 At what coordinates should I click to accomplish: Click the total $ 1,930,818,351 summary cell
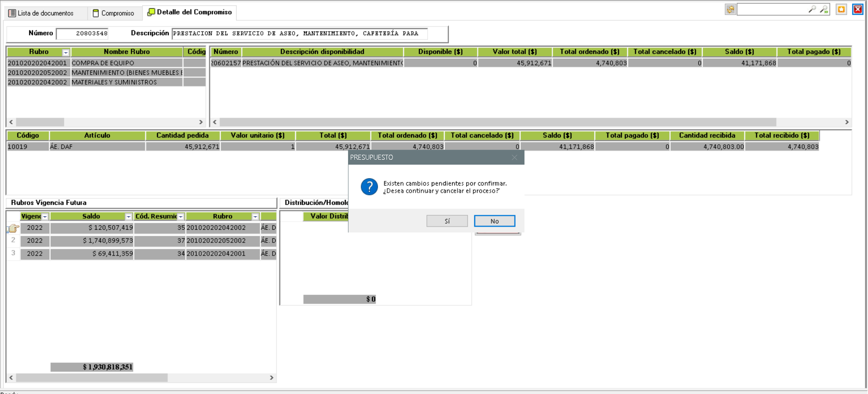click(92, 367)
